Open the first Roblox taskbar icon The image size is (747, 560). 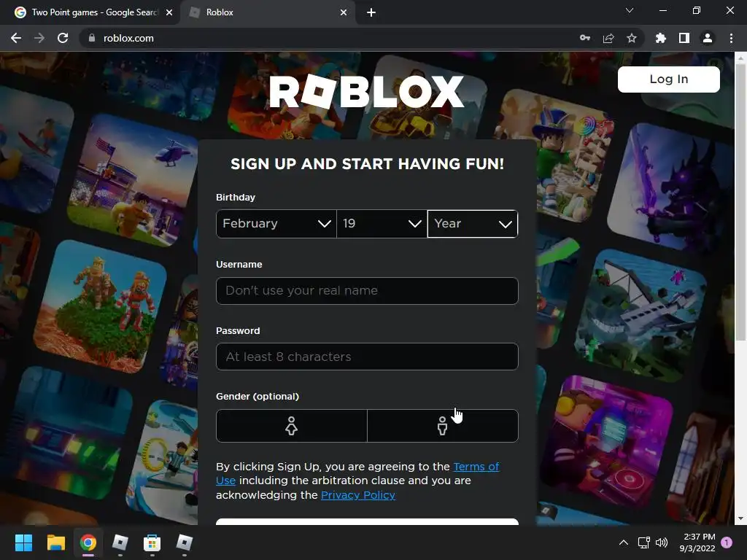point(120,542)
